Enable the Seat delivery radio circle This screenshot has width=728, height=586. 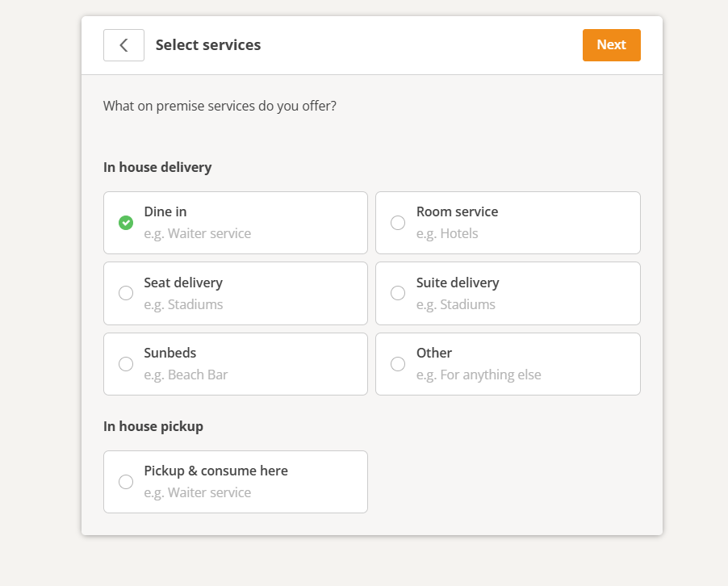[x=126, y=293]
